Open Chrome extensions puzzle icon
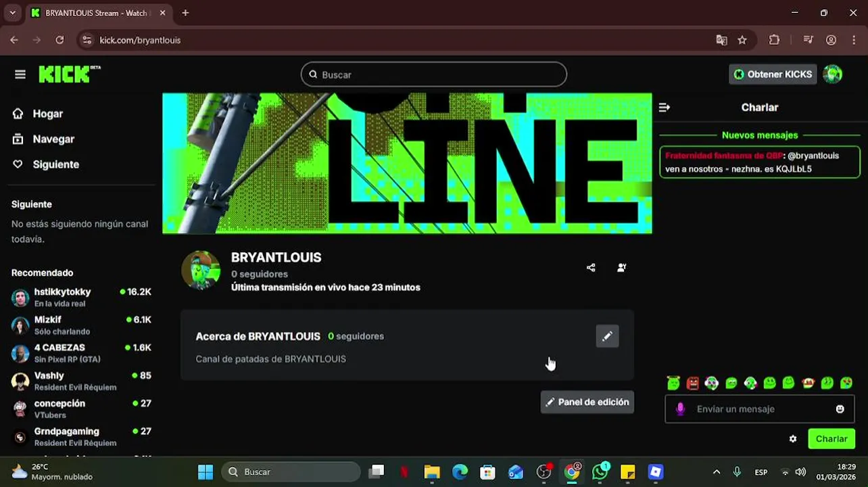868x487 pixels. (x=775, y=40)
